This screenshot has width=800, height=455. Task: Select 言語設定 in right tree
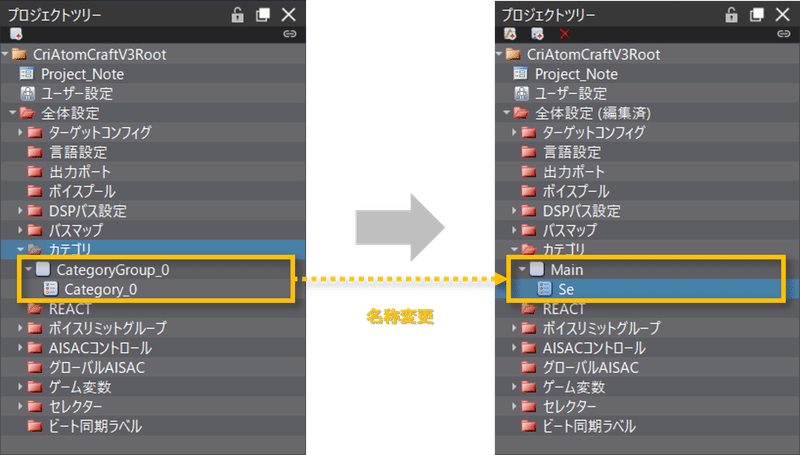(x=572, y=152)
